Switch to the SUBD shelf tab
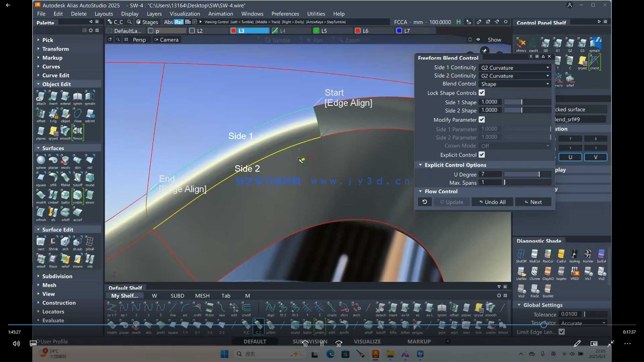 click(177, 296)
